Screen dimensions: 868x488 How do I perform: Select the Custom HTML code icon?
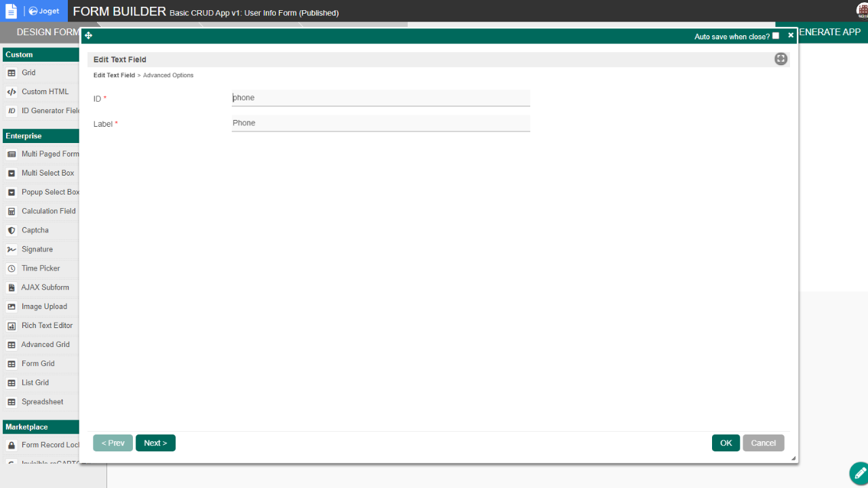coord(12,92)
